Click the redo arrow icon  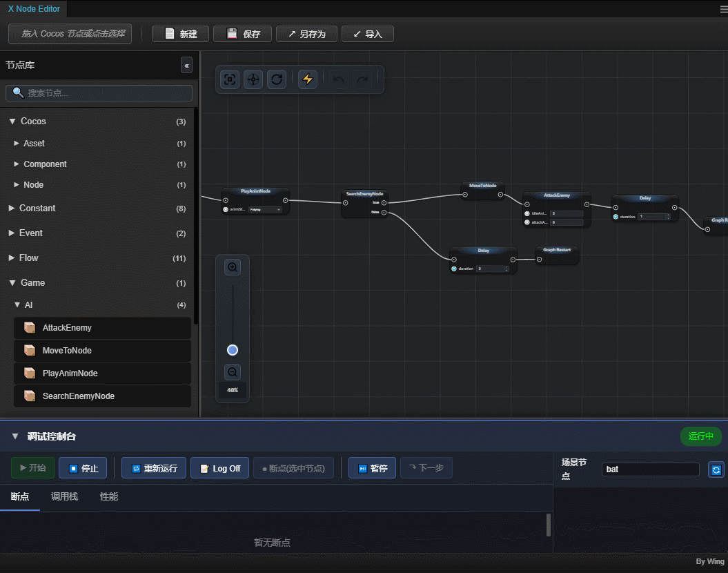click(362, 79)
